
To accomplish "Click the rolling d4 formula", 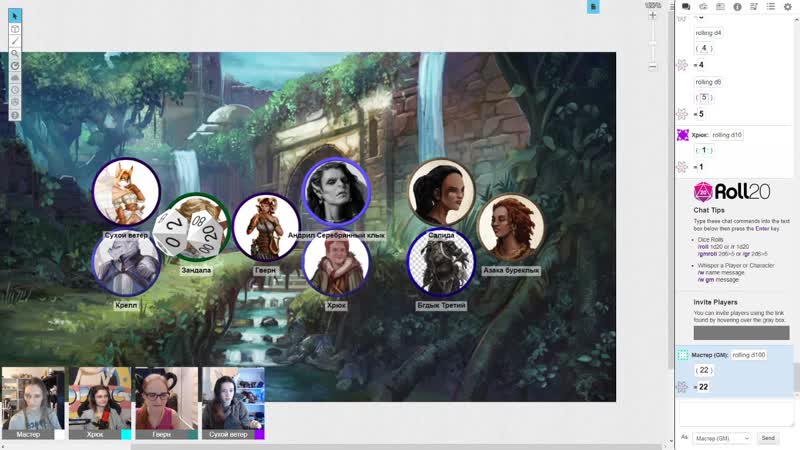I will (708, 33).
